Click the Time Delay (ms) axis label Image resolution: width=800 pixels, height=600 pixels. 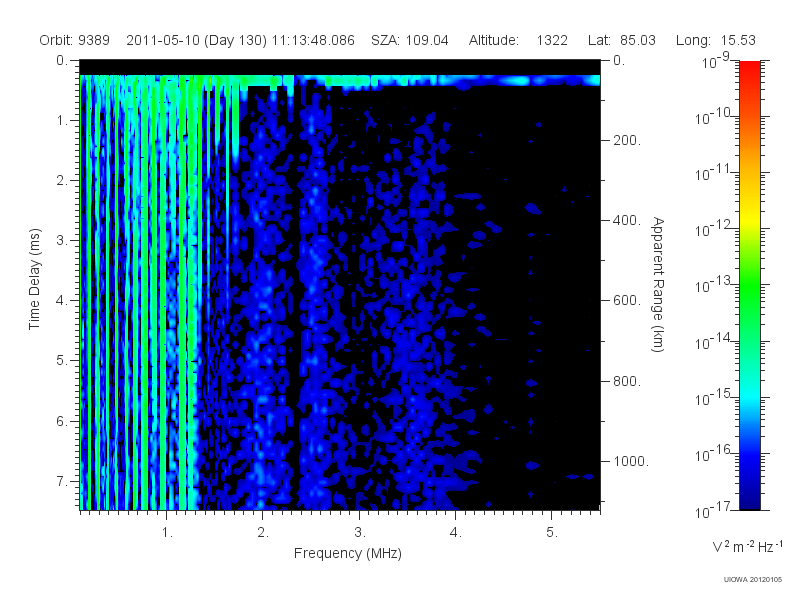34,279
